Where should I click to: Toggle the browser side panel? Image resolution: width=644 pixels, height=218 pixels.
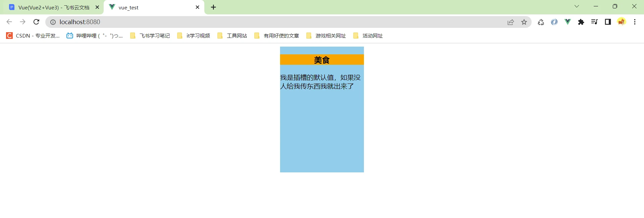point(608,22)
